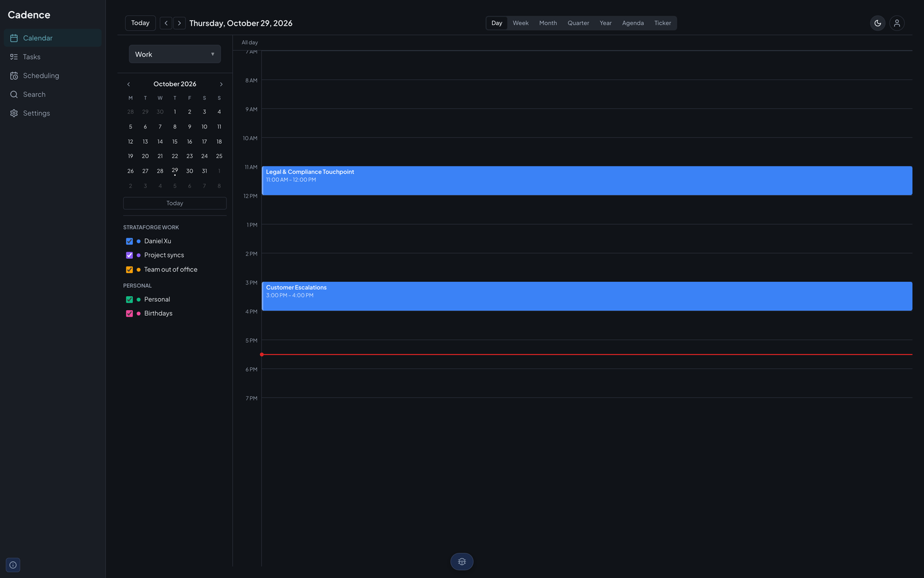Click Today button below mini calendar

(175, 203)
